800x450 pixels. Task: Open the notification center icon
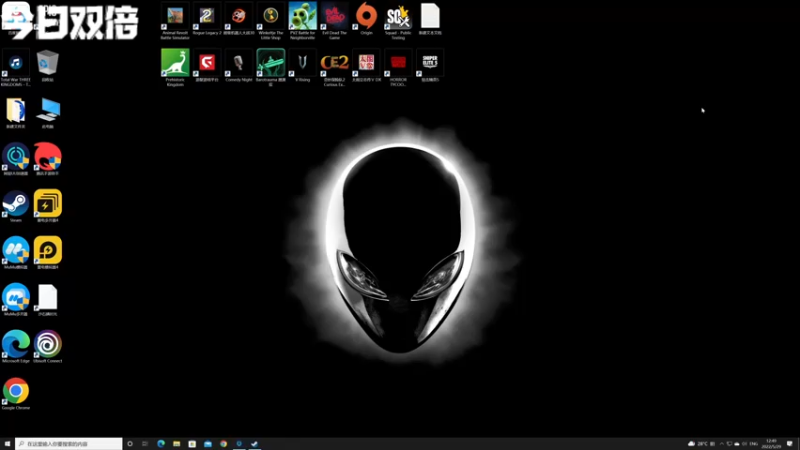point(790,444)
